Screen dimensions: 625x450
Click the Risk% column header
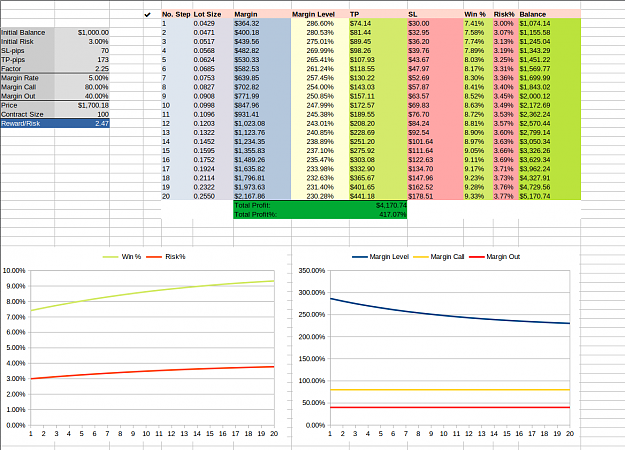pyautogui.click(x=505, y=14)
